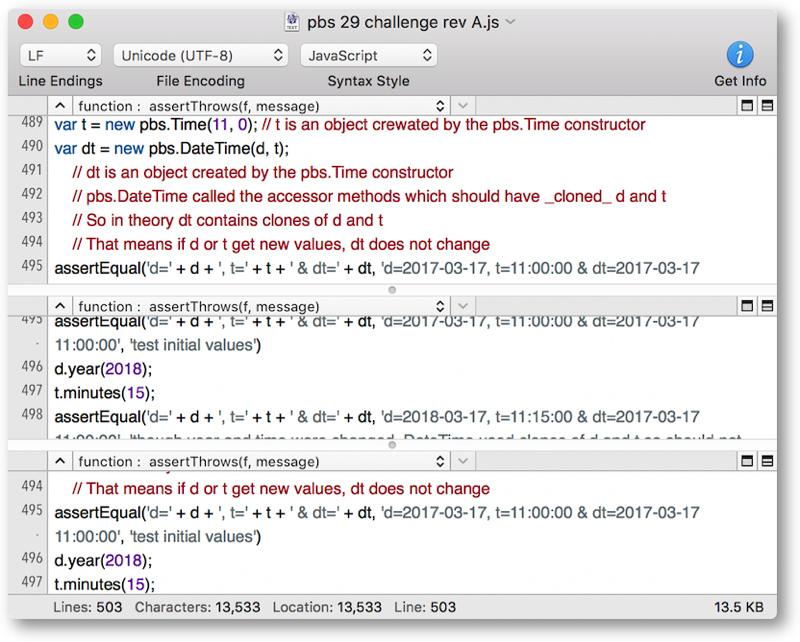The image size is (800, 642).
Task: Click the document proxy icon in title bar
Action: point(294,21)
